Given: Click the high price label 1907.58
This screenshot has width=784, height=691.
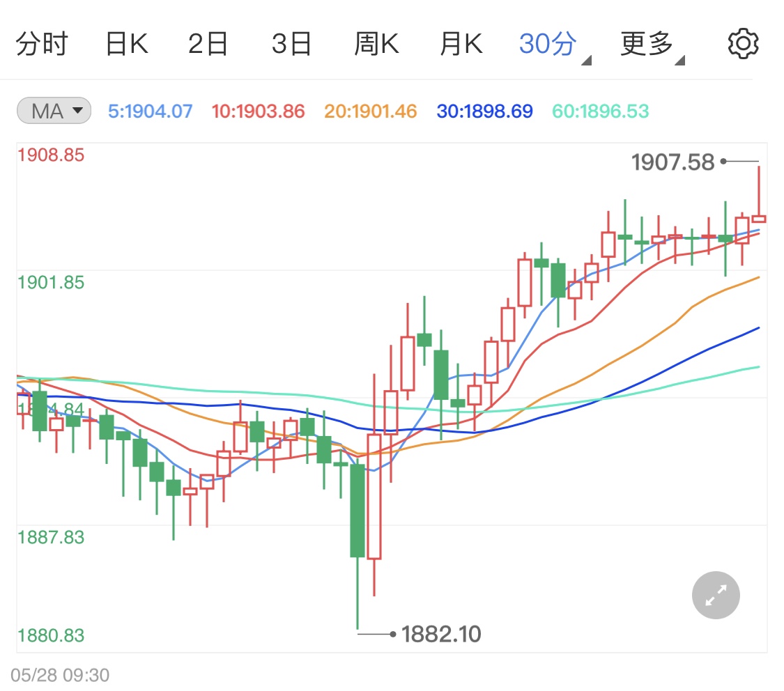Looking at the screenshot, I should click(672, 162).
